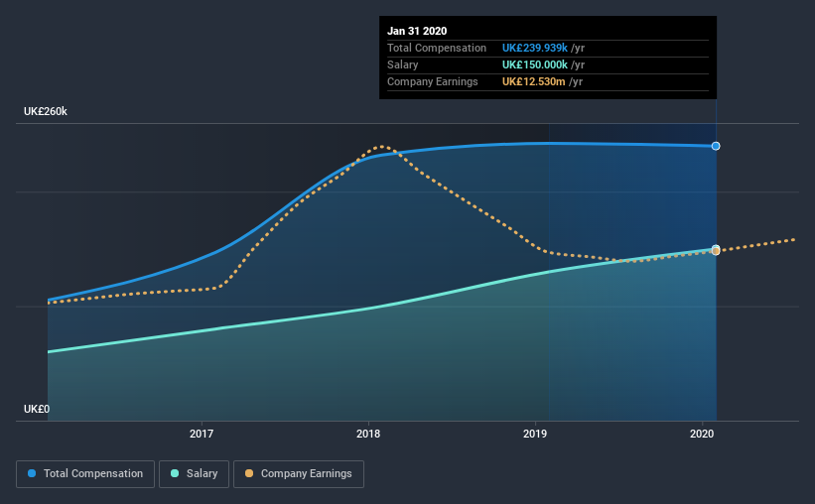
Task: Click the UK£150.000k salary value
Action: tap(535, 64)
